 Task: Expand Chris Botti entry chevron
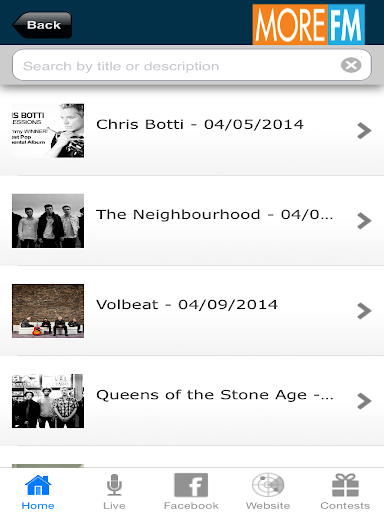(x=364, y=131)
